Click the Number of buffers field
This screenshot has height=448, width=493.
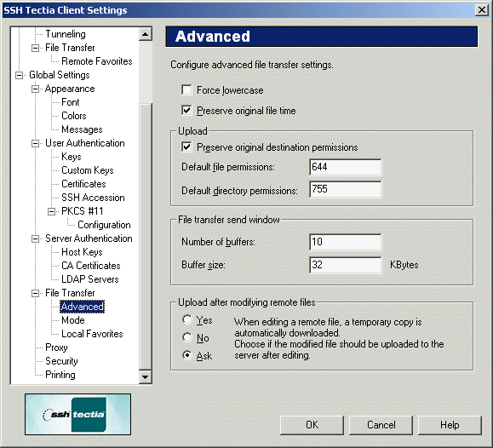pyautogui.click(x=345, y=242)
